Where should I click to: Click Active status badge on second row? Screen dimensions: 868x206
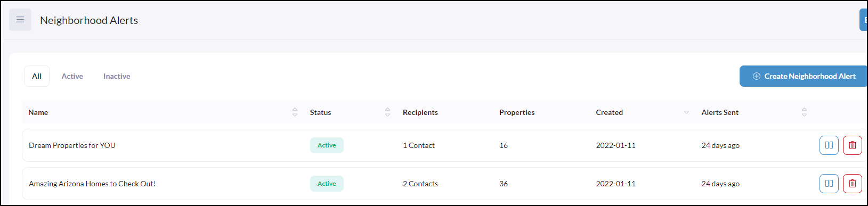327,184
